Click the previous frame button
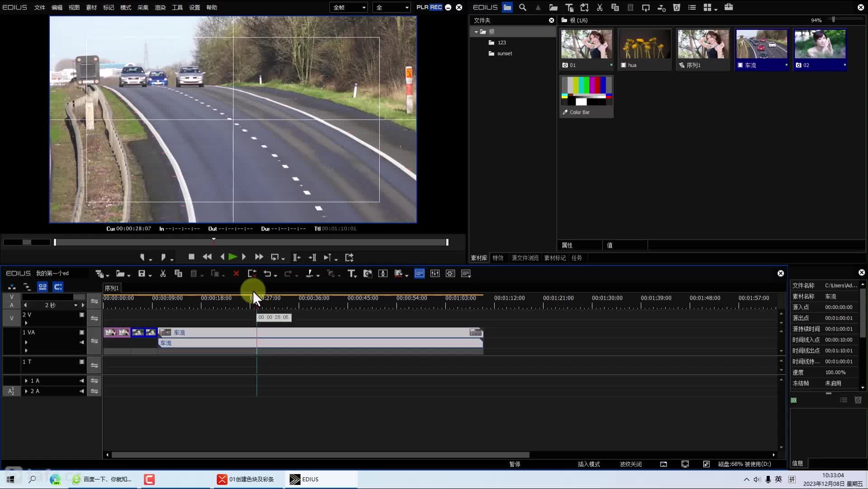This screenshot has width=868, height=489. coord(222,257)
